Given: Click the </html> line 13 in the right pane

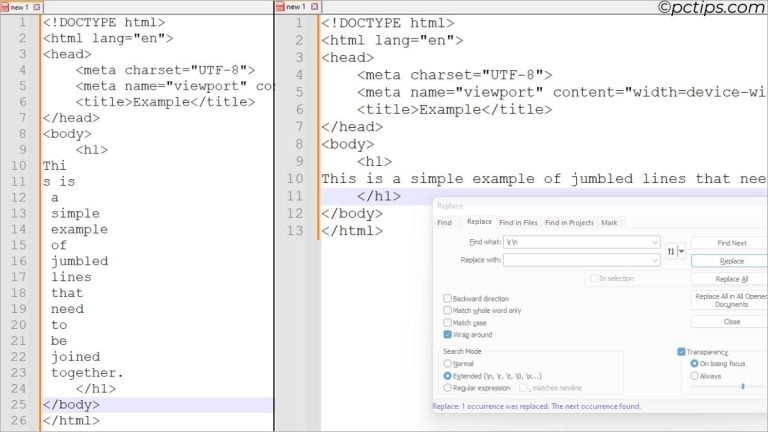Looking at the screenshot, I should [x=352, y=231].
